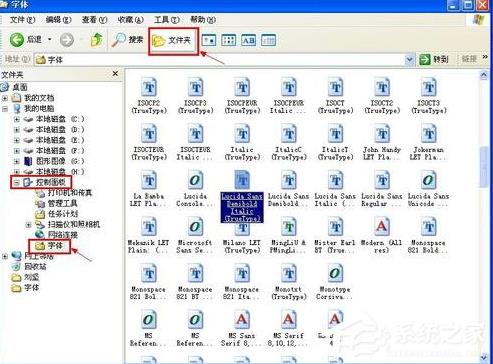The height and width of the screenshot is (364, 493).
Task: Click scrollbar up arrow in font list
Action: pyautogui.click(x=484, y=75)
